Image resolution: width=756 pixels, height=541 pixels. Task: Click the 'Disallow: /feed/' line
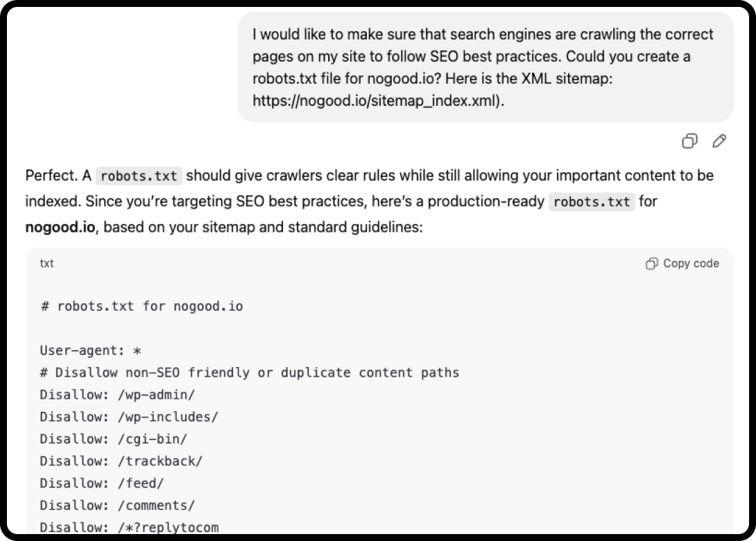101,483
